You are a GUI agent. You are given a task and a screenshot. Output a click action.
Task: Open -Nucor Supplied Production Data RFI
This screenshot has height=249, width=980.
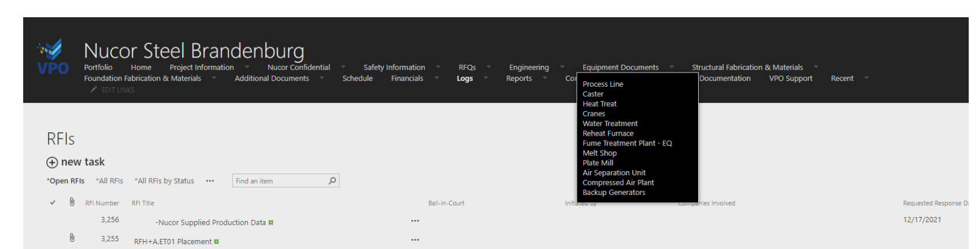[x=211, y=223]
